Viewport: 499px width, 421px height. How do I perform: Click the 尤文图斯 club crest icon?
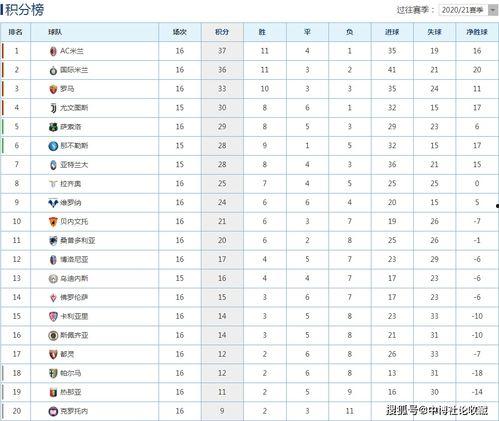[x=53, y=108]
